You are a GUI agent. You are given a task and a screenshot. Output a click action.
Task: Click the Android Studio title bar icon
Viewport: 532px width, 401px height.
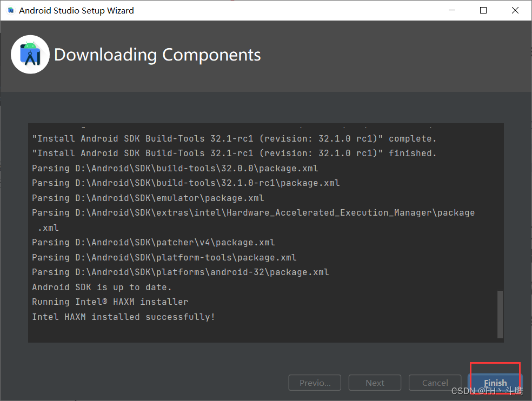pos(11,10)
